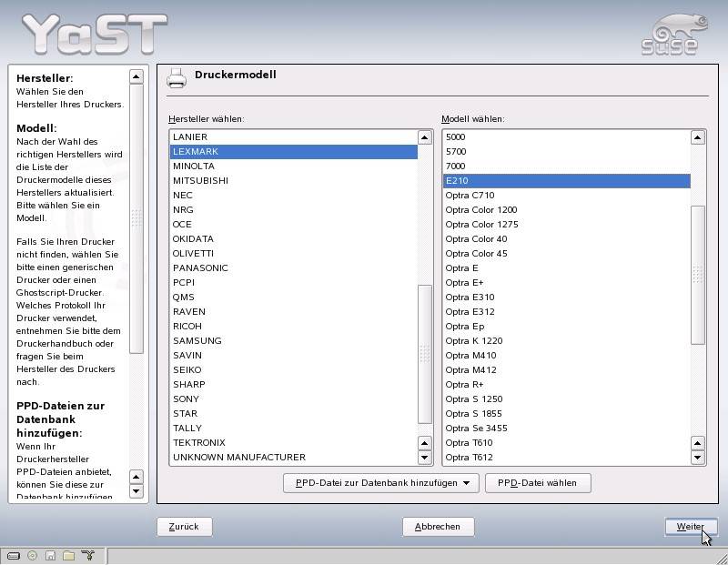This screenshot has width=728, height=565.
Task: Click the scroll-up arrow at top of help panel
Action: 136,76
